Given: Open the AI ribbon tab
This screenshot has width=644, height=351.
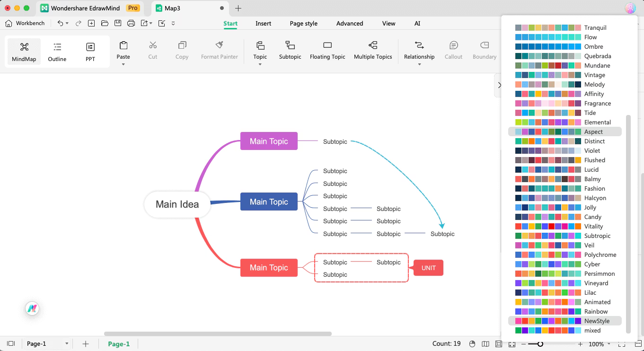Looking at the screenshot, I should coord(417,24).
